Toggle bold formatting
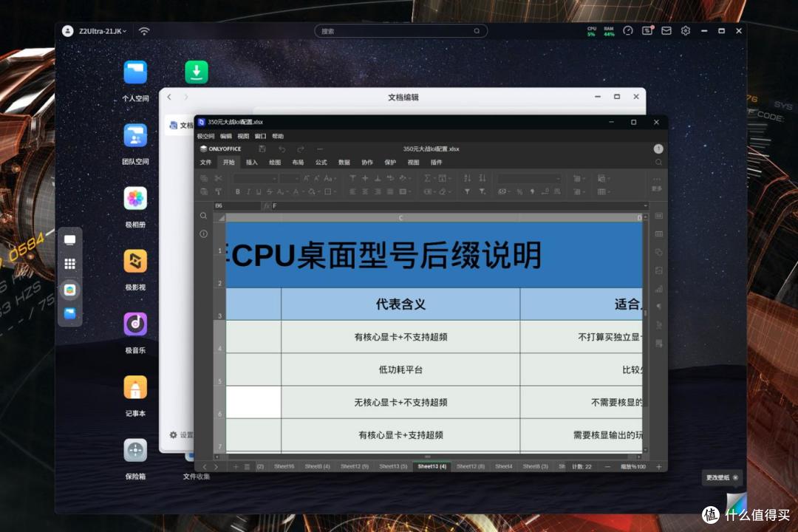 click(237, 192)
